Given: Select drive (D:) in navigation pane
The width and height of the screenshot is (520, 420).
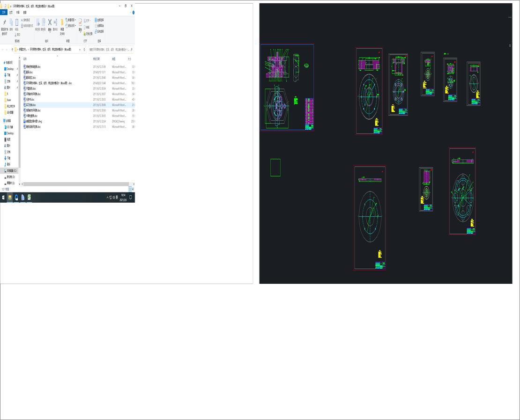Looking at the screenshot, I should 11,177.
